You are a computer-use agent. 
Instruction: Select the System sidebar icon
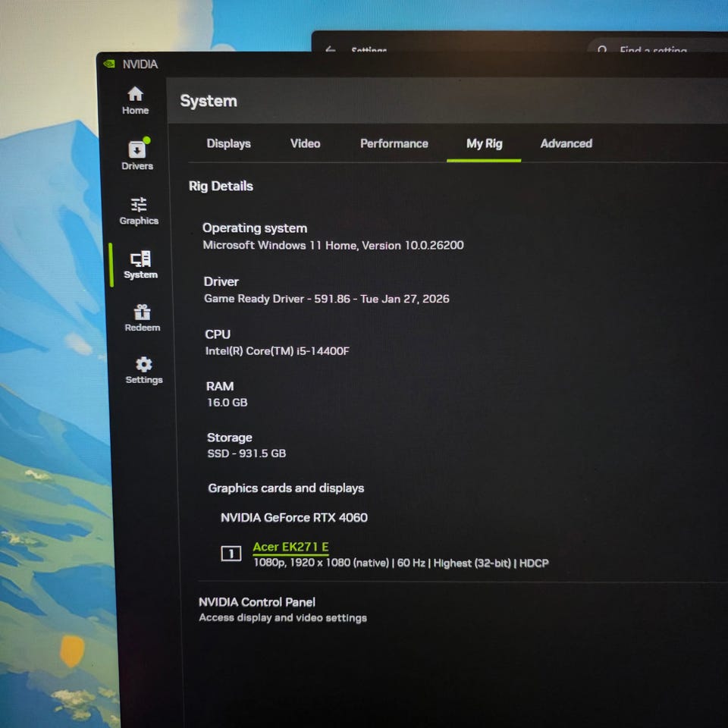[x=140, y=265]
